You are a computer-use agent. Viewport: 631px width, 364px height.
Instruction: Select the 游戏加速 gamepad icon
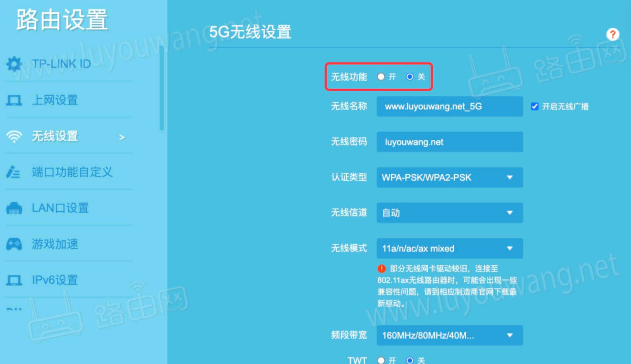tap(14, 244)
